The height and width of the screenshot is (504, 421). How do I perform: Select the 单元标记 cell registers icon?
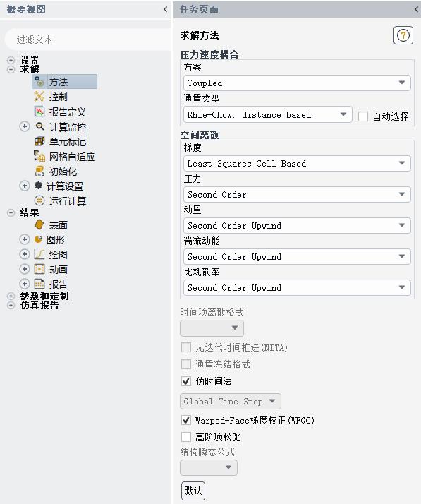click(x=39, y=141)
